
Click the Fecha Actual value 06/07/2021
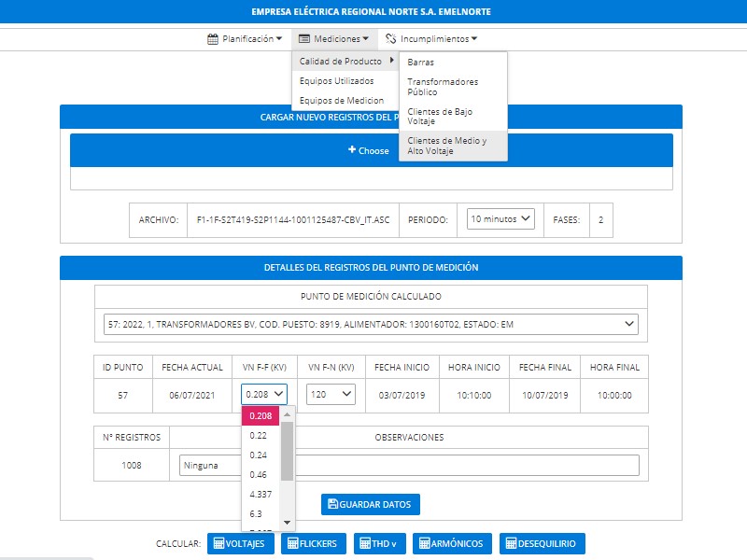pyautogui.click(x=192, y=395)
